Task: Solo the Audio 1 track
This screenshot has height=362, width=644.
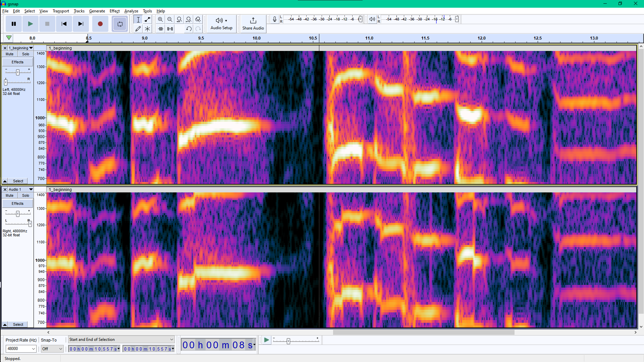Action: (x=25, y=195)
